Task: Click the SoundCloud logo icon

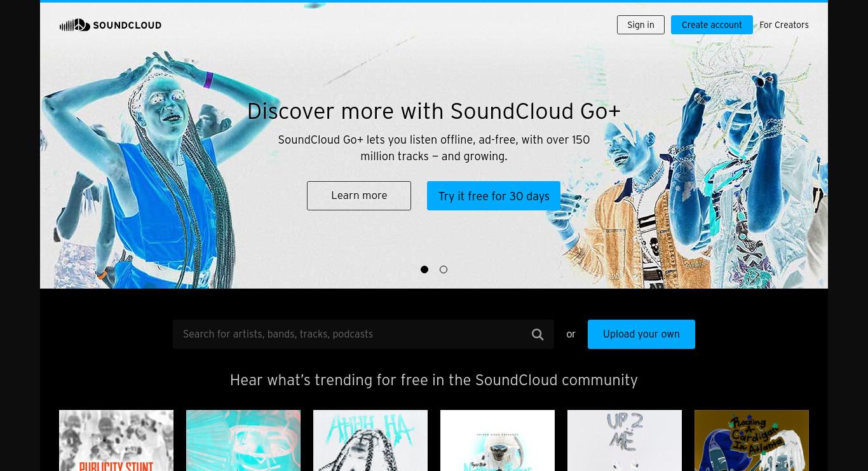Action: 75,25
